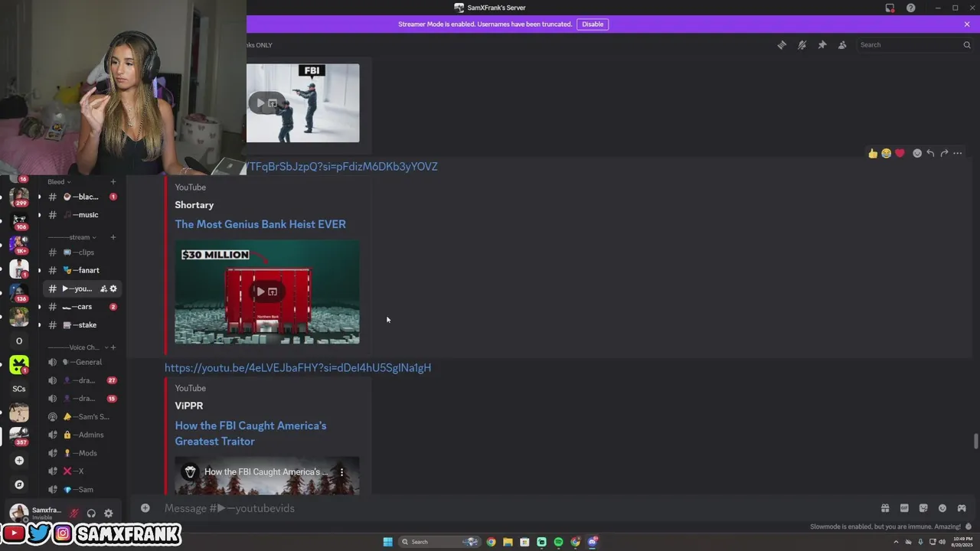The image size is (980, 551).
Task: Click the plus attach button in message bar
Action: [x=145, y=508]
